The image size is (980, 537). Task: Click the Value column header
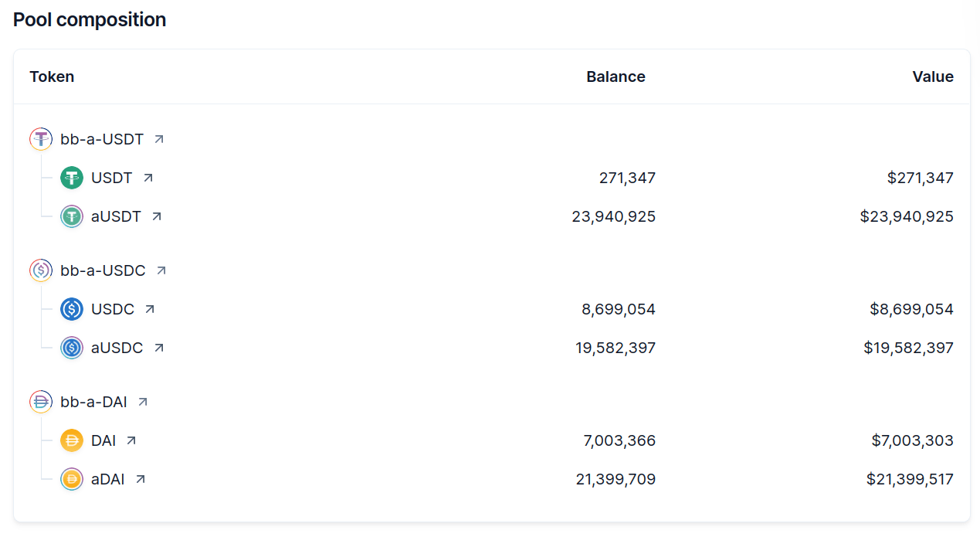[x=933, y=76]
